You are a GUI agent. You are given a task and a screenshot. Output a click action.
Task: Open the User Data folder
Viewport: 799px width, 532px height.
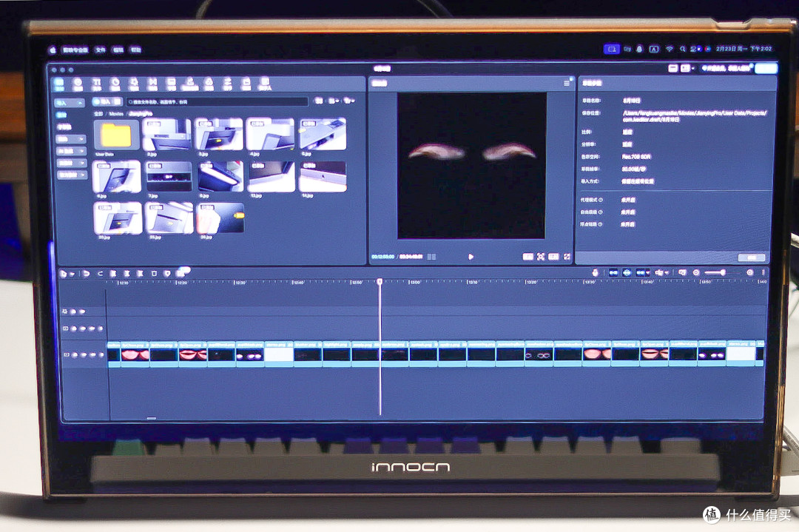pyautogui.click(x=116, y=135)
